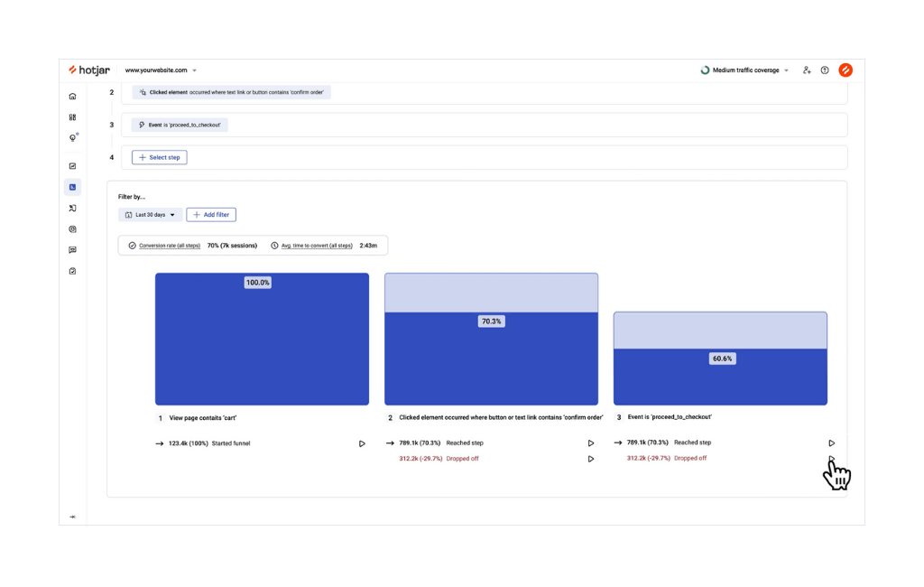Click the 2:43m average time value
This screenshot has height=587, width=924.
coord(368,246)
